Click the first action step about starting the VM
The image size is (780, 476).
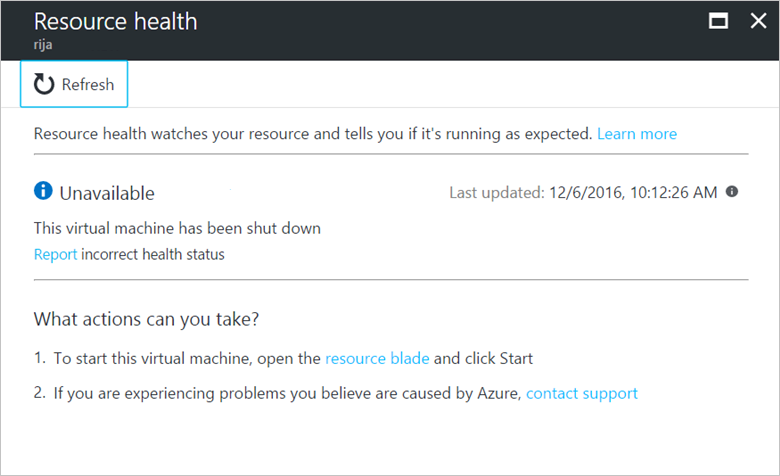(x=187, y=358)
